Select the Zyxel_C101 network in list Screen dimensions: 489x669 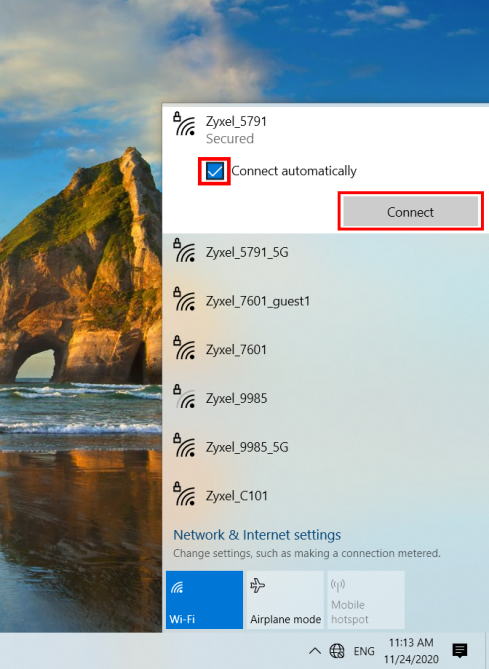[x=326, y=495]
